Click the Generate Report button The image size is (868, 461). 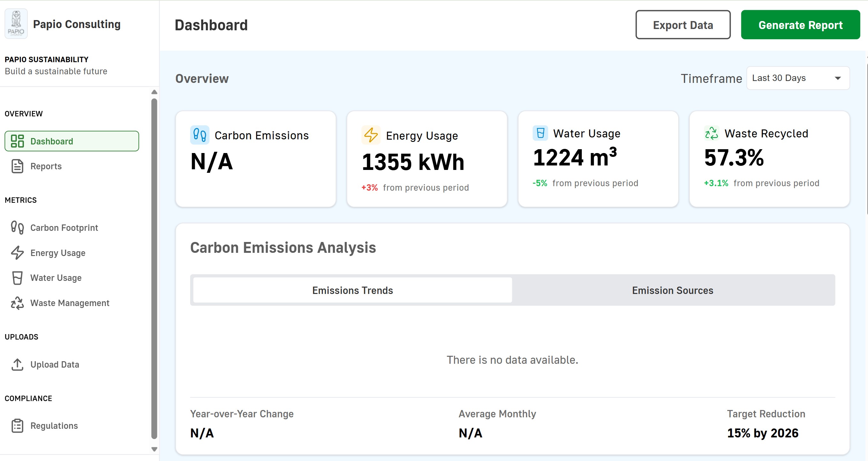pos(800,25)
